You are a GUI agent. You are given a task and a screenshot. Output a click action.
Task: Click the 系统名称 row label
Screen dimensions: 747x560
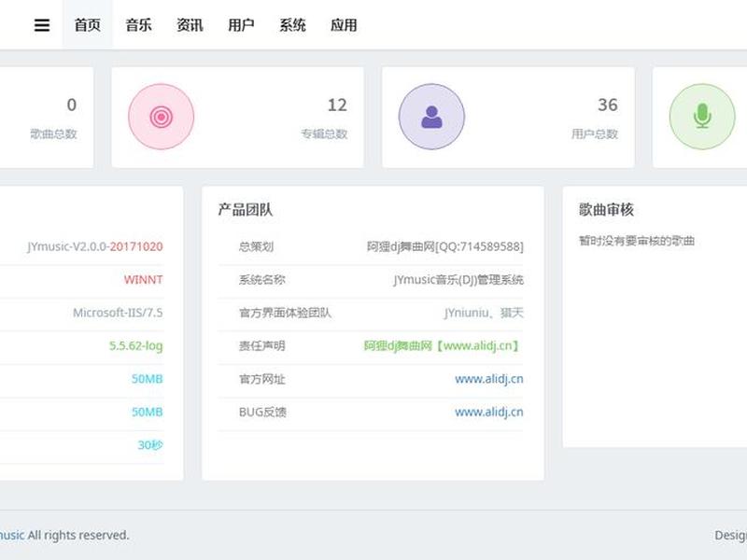(x=262, y=279)
